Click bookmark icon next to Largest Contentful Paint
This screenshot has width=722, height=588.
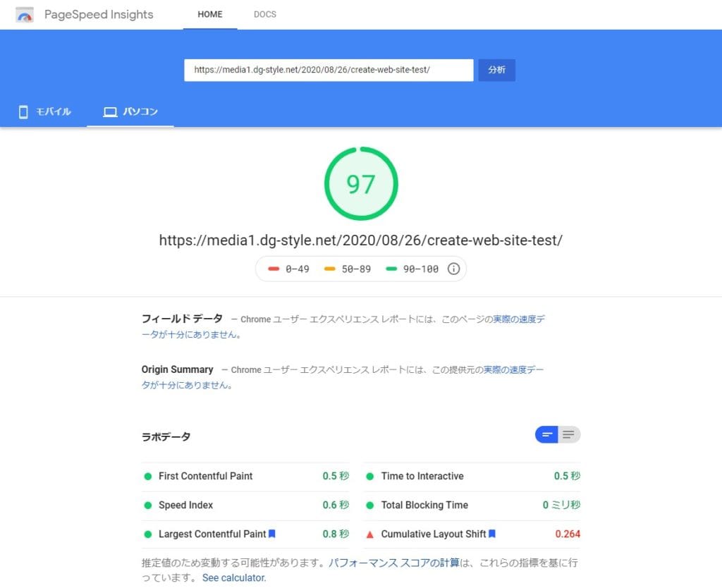click(272, 534)
